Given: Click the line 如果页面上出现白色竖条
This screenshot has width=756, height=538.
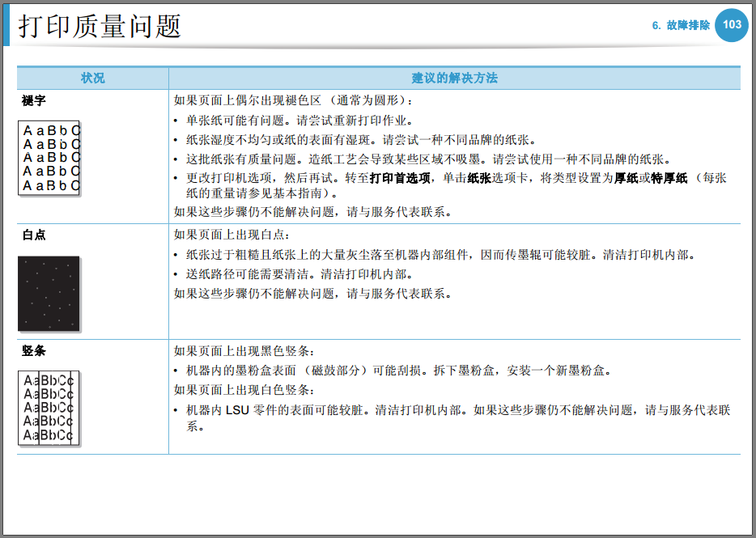Looking at the screenshot, I should click(244, 389).
